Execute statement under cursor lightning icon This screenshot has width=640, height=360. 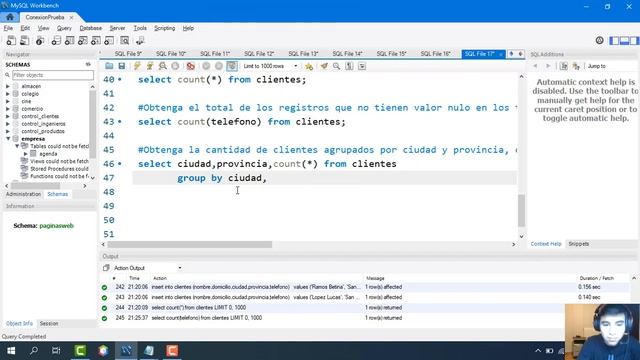[150, 66]
